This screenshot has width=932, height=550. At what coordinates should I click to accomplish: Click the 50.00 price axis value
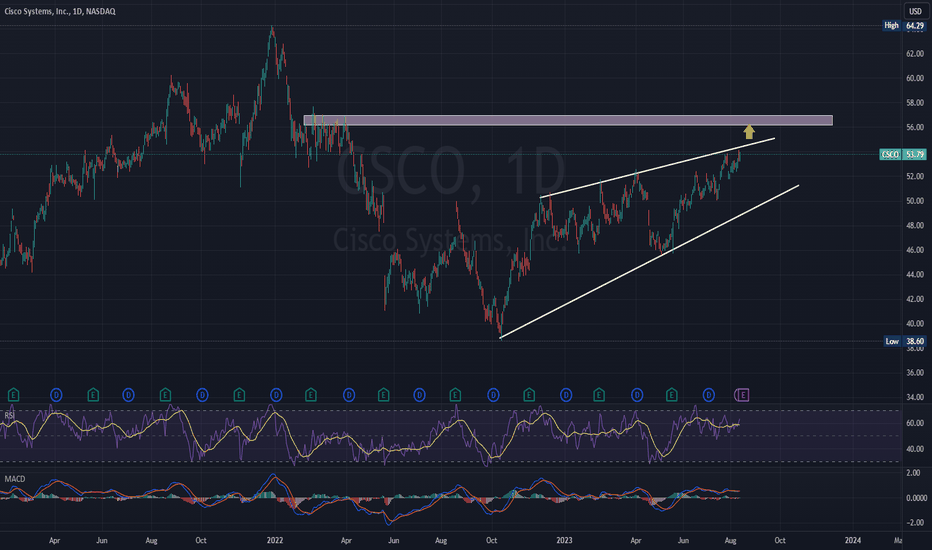click(x=915, y=201)
